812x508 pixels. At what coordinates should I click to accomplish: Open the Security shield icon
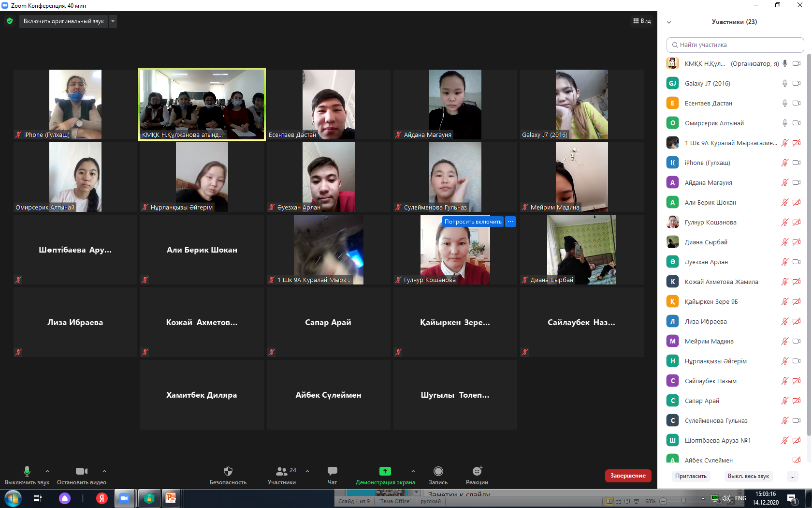pyautogui.click(x=228, y=471)
